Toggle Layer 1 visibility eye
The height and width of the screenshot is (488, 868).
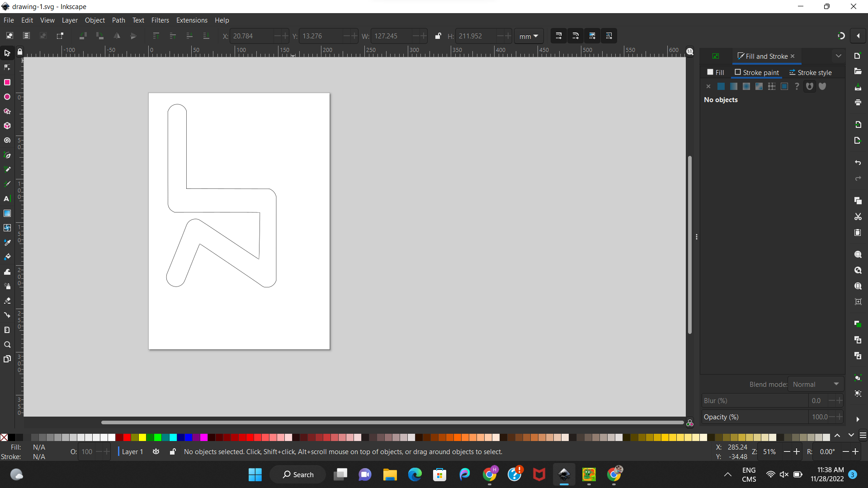coord(156,452)
